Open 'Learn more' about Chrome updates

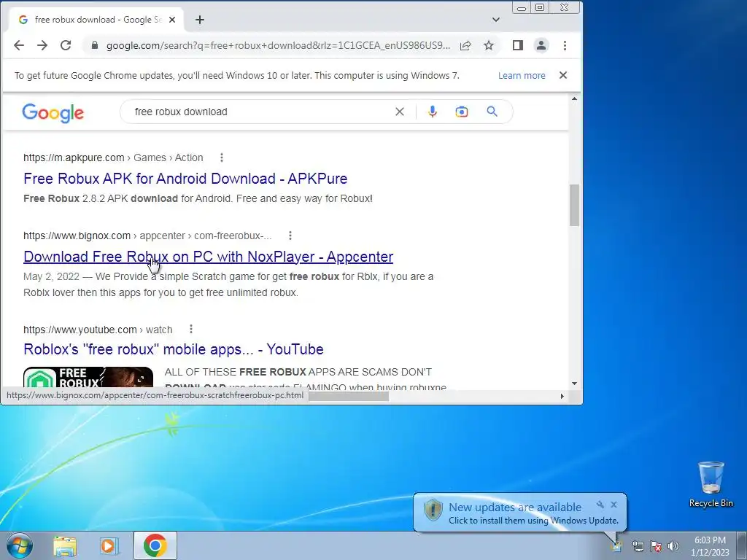click(x=522, y=75)
